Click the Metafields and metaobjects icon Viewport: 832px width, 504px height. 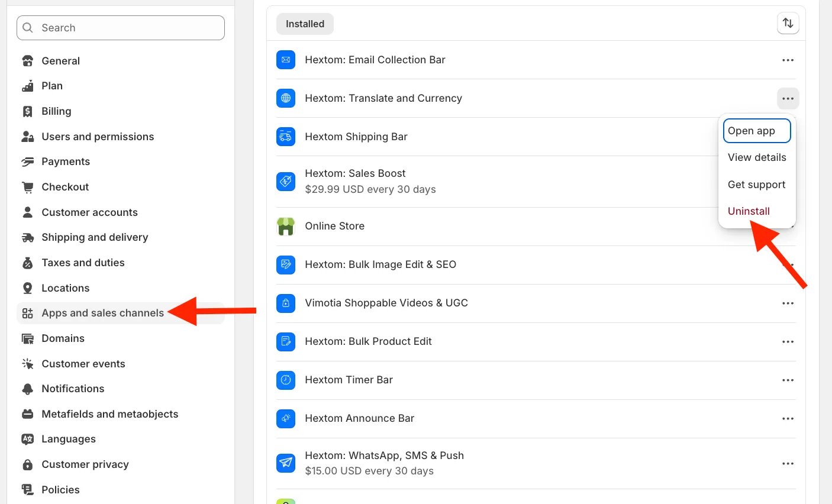(x=28, y=414)
